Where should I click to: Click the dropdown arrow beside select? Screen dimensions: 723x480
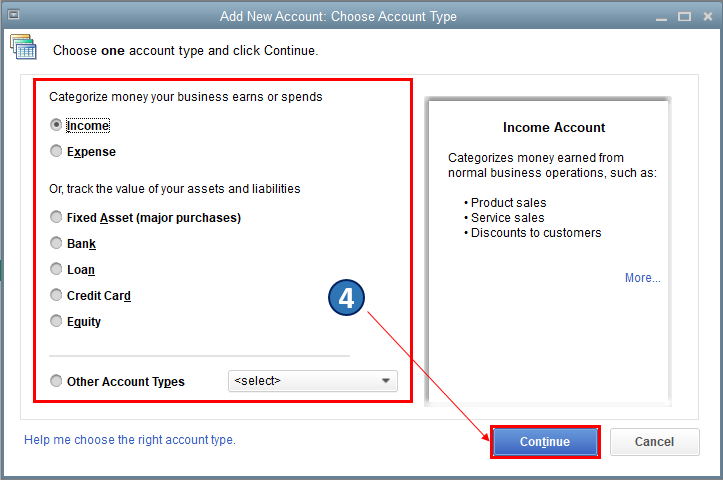coord(386,381)
